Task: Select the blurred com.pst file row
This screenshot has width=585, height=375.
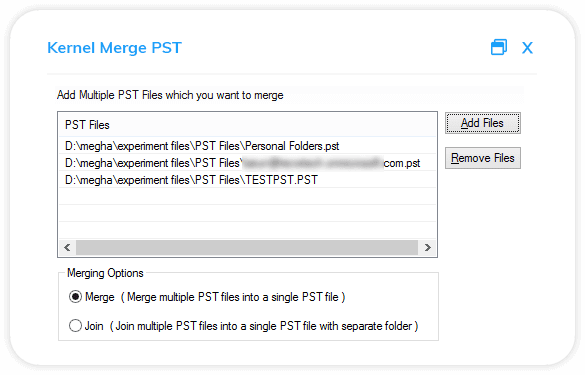Action: pos(247,163)
